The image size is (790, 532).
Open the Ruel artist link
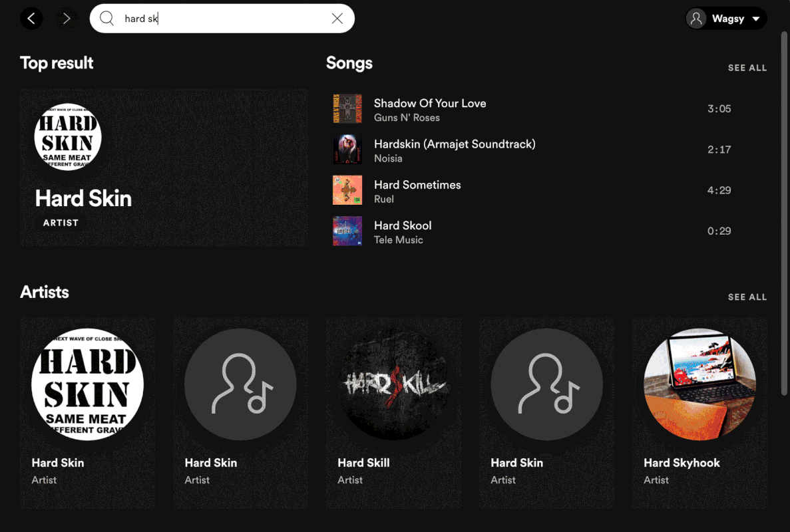coord(384,199)
